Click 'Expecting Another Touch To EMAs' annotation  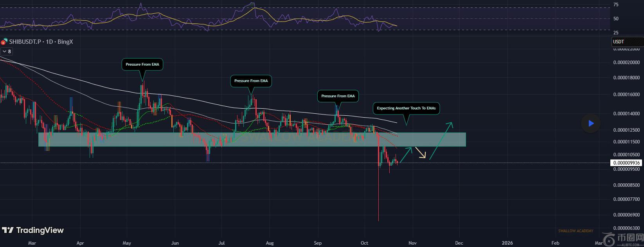point(406,108)
